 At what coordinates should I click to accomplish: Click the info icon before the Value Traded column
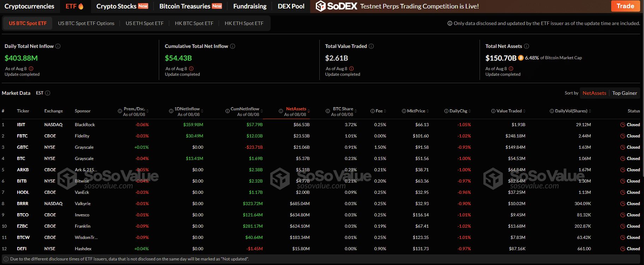[x=493, y=111]
